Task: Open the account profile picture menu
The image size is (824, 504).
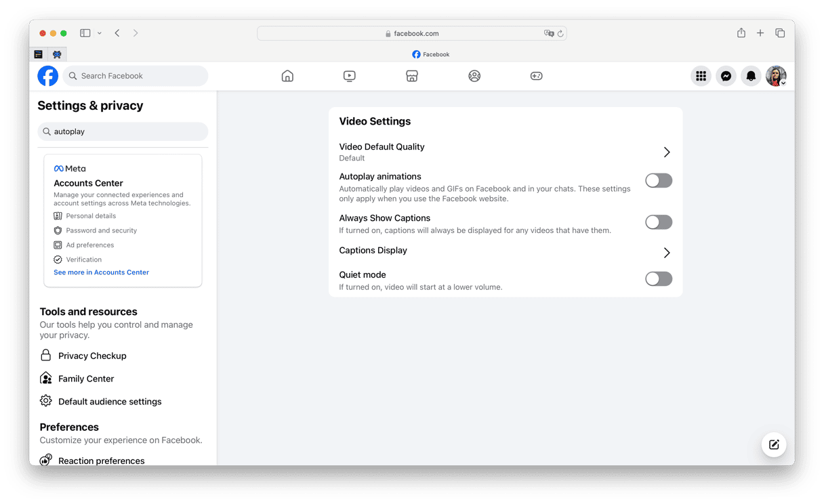Action: point(776,76)
